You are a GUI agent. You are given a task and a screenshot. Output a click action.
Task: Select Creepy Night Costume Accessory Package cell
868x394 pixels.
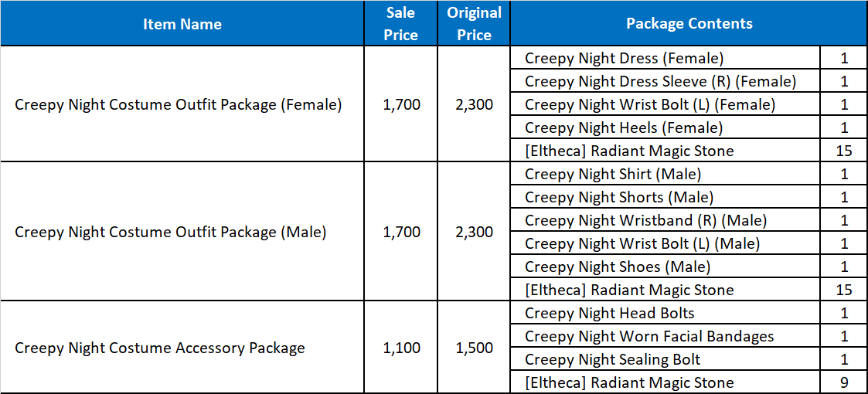click(x=182, y=348)
